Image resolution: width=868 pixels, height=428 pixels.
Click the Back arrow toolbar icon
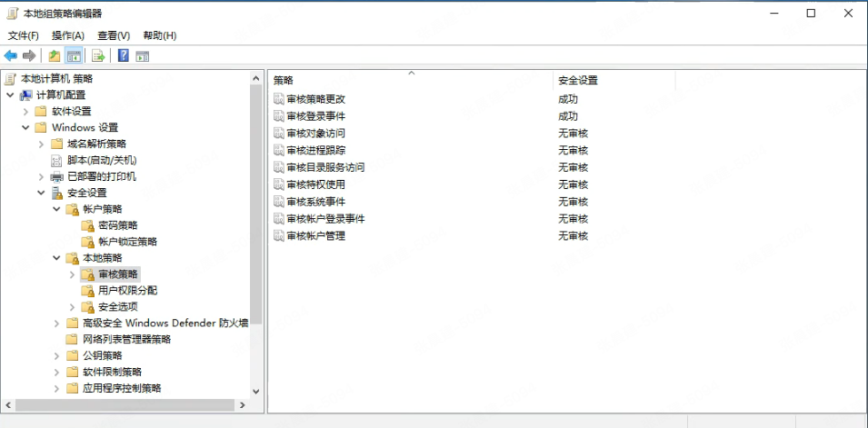tap(11, 55)
